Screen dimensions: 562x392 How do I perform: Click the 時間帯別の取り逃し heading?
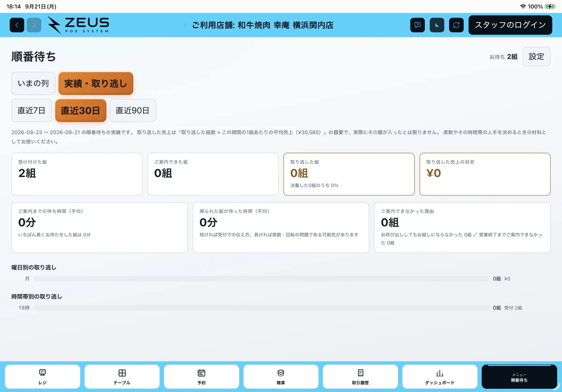[x=37, y=297]
